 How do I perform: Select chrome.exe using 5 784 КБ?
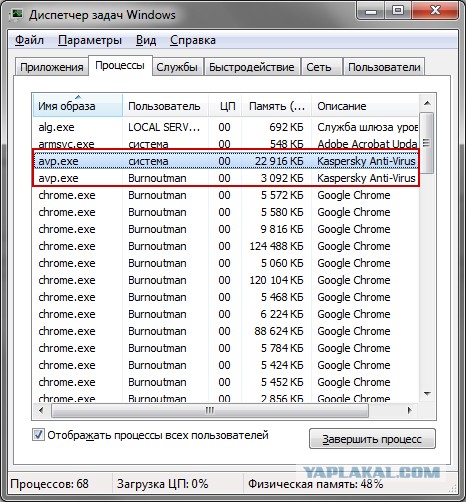click(x=226, y=348)
